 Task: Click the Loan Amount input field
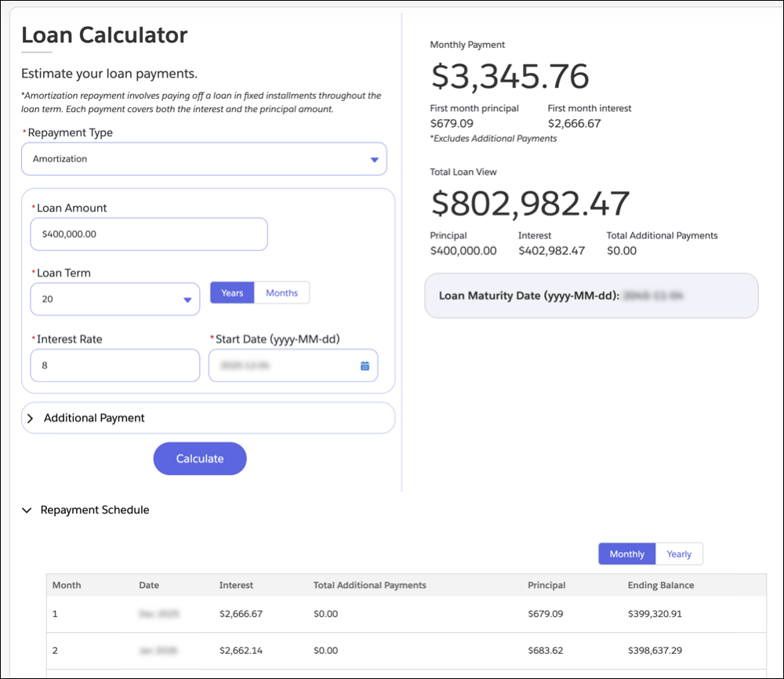click(149, 234)
